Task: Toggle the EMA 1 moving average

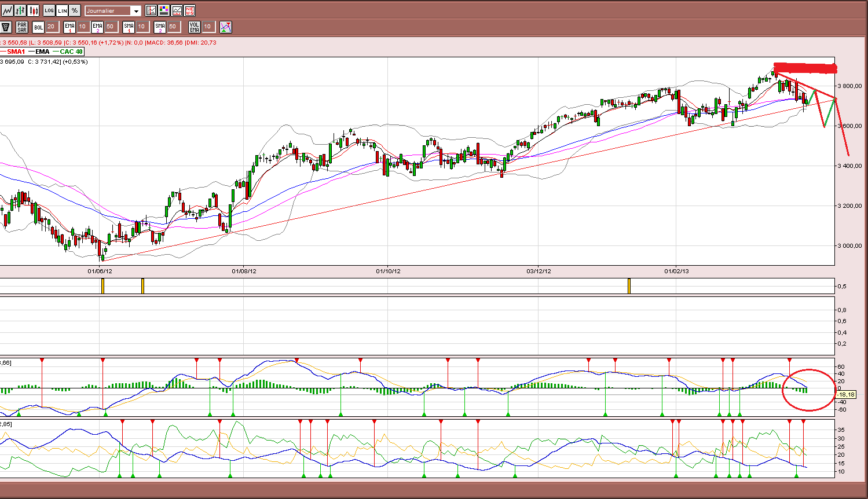Action: (70, 27)
